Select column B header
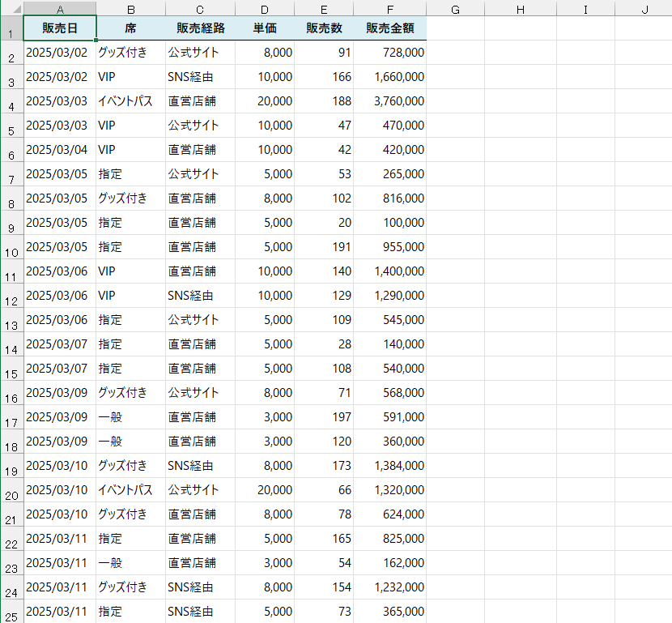Screen dimensions: 672x623 pyautogui.click(x=130, y=9)
